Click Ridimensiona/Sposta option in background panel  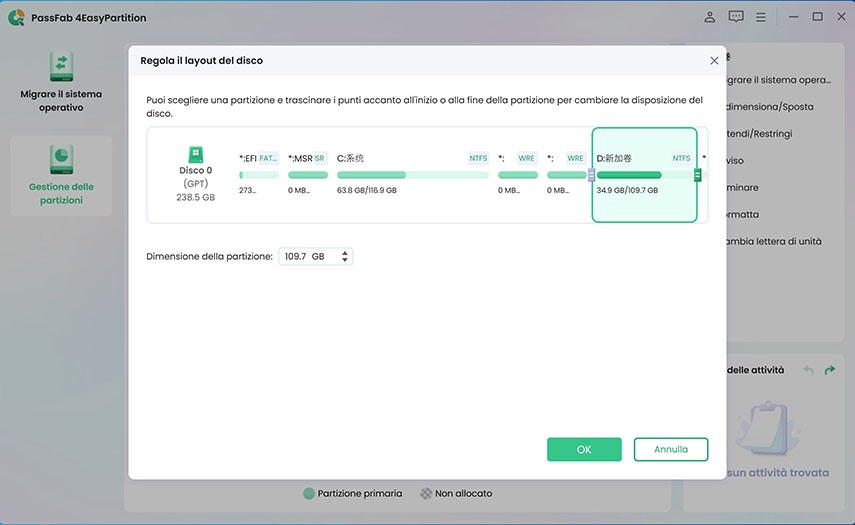click(769, 107)
